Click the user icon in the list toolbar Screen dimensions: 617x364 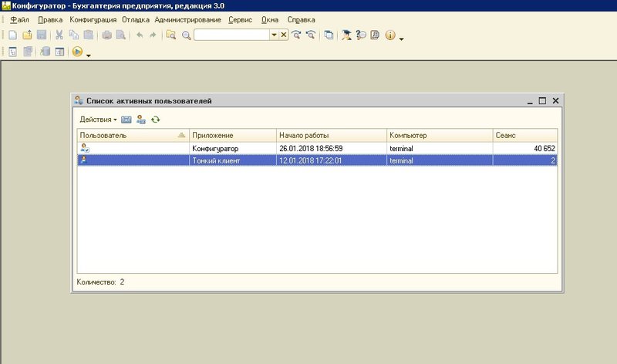141,120
